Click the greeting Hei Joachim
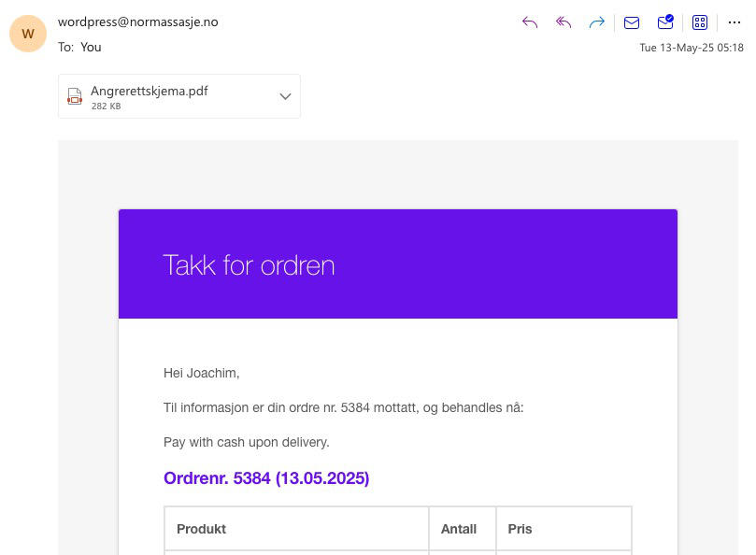 [202, 373]
